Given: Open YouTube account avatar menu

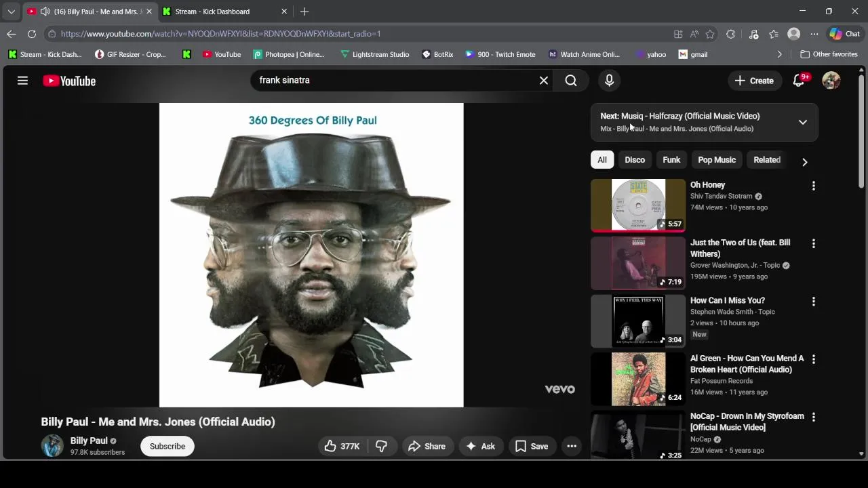Looking at the screenshot, I should pyautogui.click(x=831, y=80).
